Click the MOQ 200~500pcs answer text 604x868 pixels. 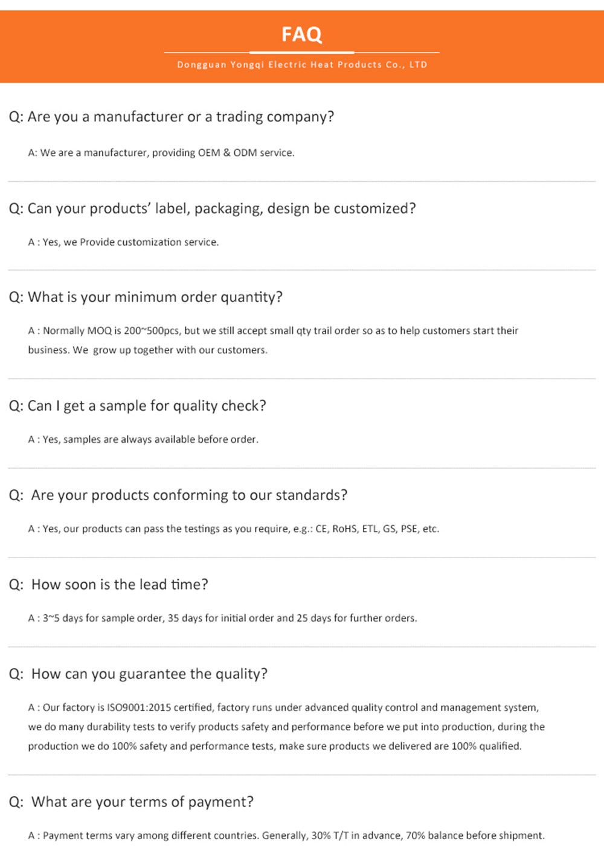[x=273, y=331]
